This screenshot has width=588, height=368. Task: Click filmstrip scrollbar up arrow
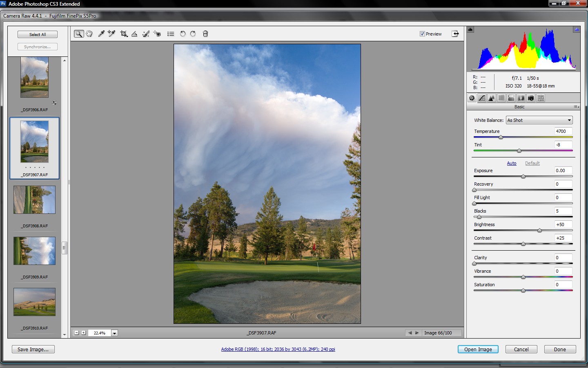pyautogui.click(x=65, y=60)
